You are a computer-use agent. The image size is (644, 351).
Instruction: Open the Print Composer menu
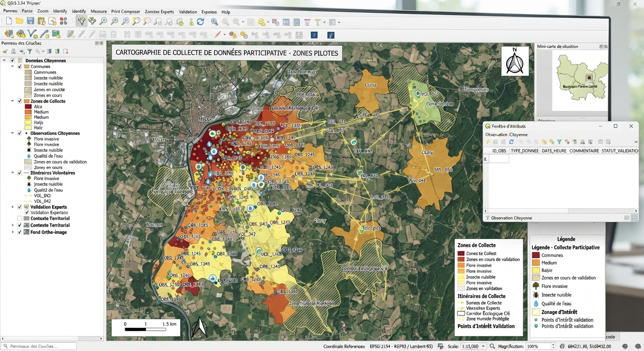[126, 11]
